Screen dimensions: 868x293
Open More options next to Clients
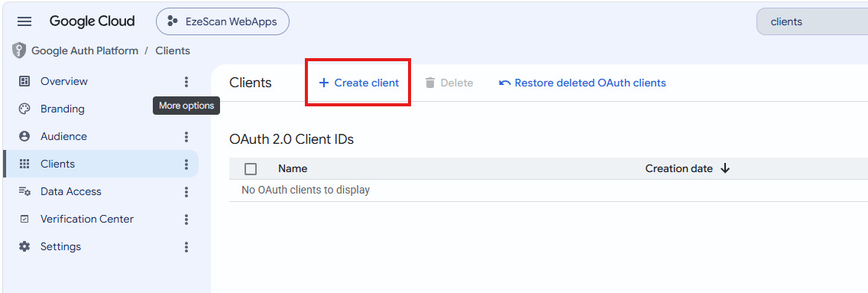tap(186, 164)
